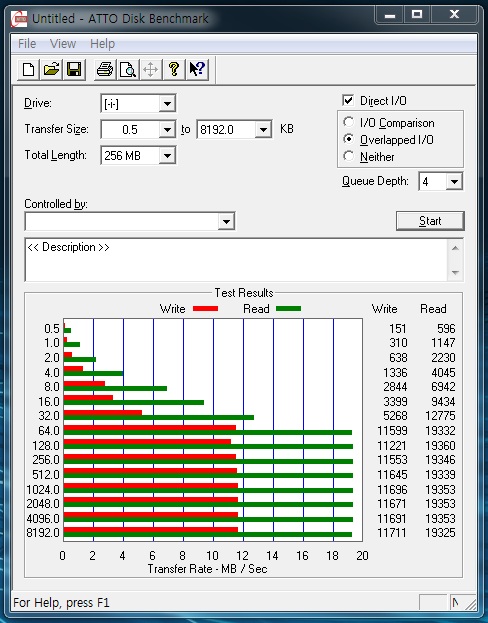
Task: Click the 8192.0 row label in chart
Action: [x=43, y=532]
